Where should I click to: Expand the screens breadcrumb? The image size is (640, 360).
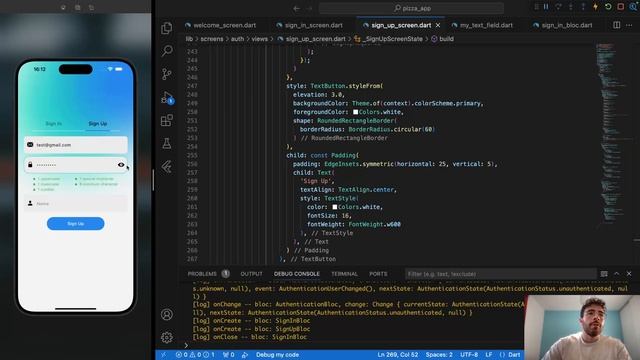point(212,39)
